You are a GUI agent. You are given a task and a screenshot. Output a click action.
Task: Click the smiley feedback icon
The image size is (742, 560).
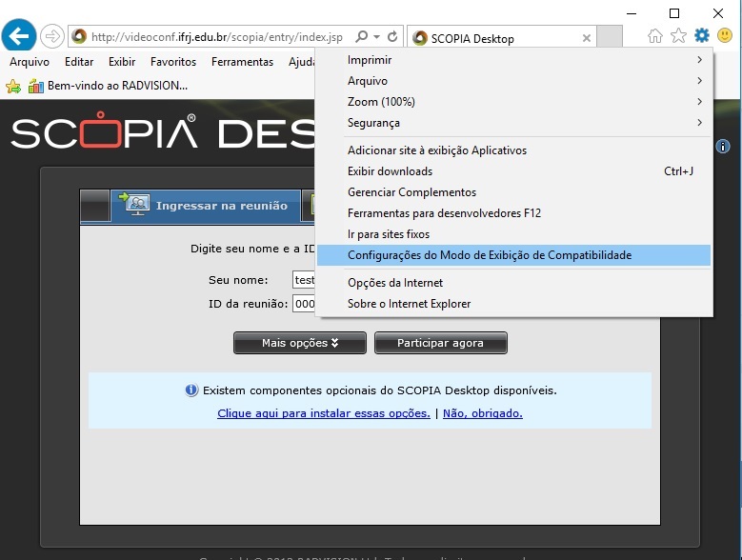click(725, 36)
